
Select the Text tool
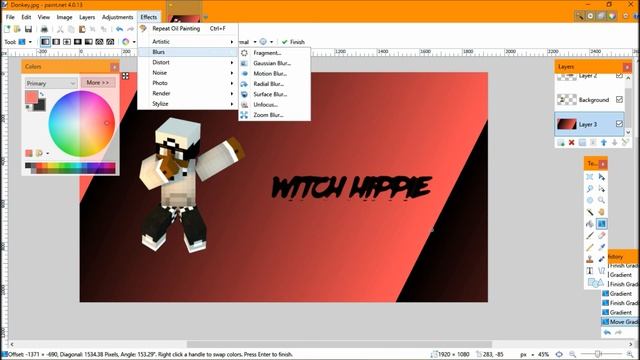[x=590, y=271]
